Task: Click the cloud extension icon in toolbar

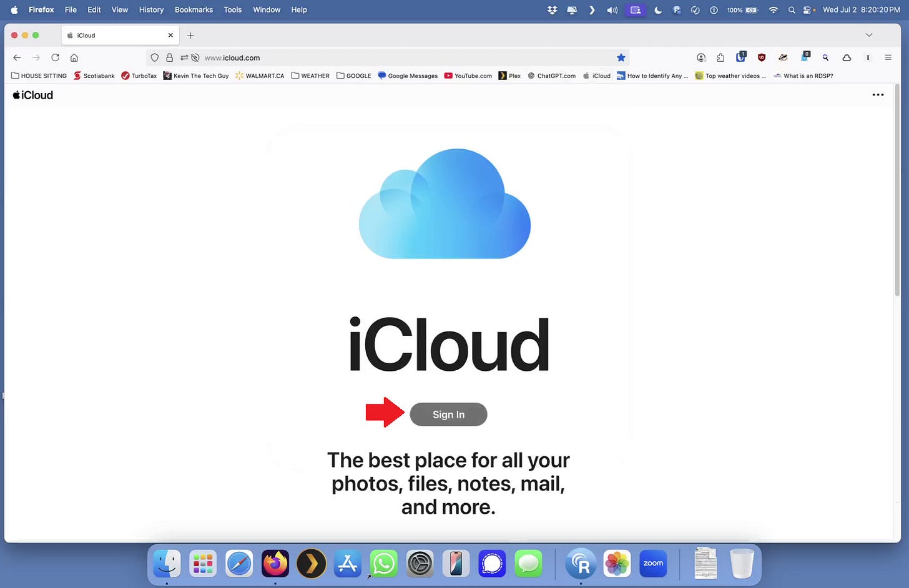Action: pos(847,57)
